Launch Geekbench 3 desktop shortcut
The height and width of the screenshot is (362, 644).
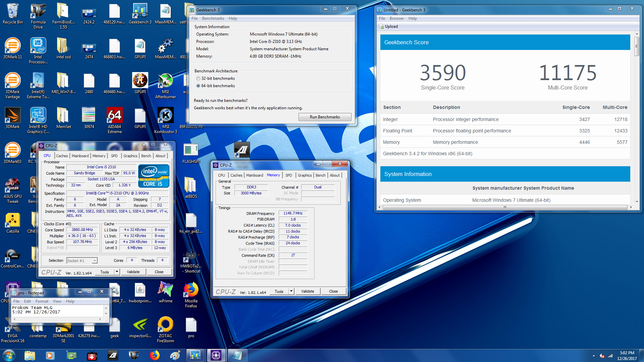[140, 13]
